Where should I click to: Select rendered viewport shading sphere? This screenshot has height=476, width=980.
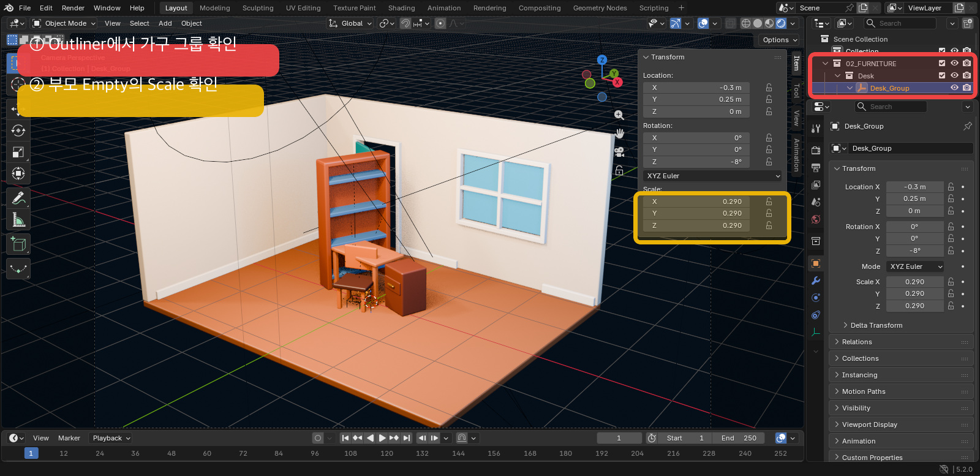(781, 23)
